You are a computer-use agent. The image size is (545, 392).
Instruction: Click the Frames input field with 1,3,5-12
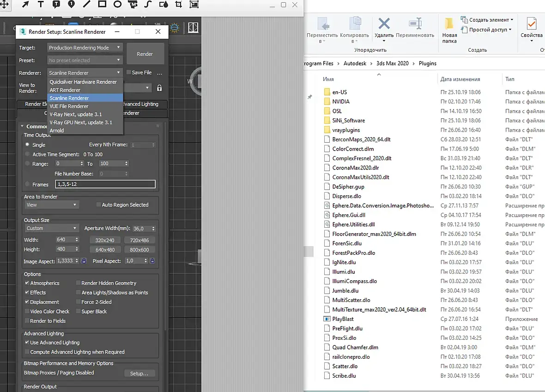pyautogui.click(x=105, y=184)
